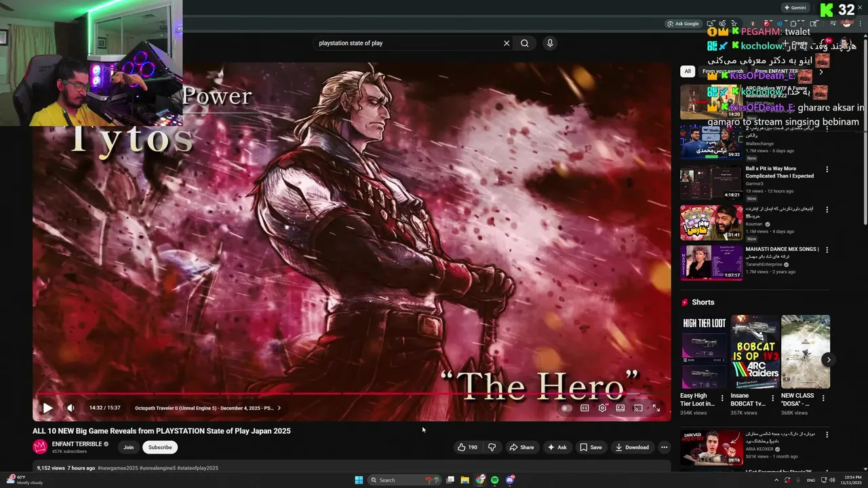868x488 pixels.
Task: Click the Join channel button
Action: point(128,447)
